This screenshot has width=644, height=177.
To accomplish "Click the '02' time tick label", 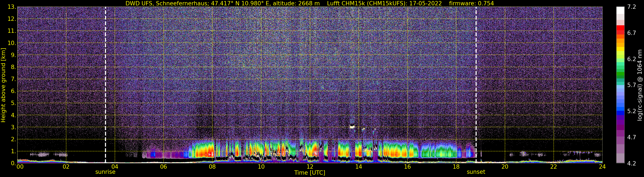I will point(66,167).
